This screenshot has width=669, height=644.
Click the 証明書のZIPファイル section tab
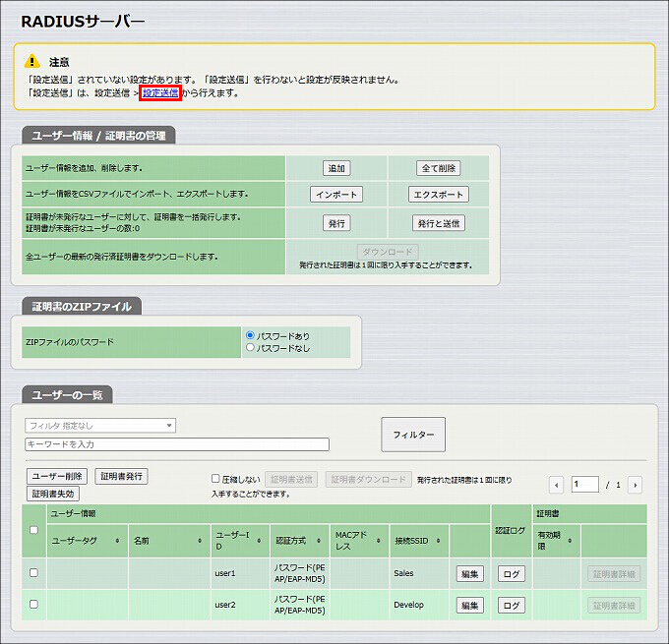(x=82, y=306)
